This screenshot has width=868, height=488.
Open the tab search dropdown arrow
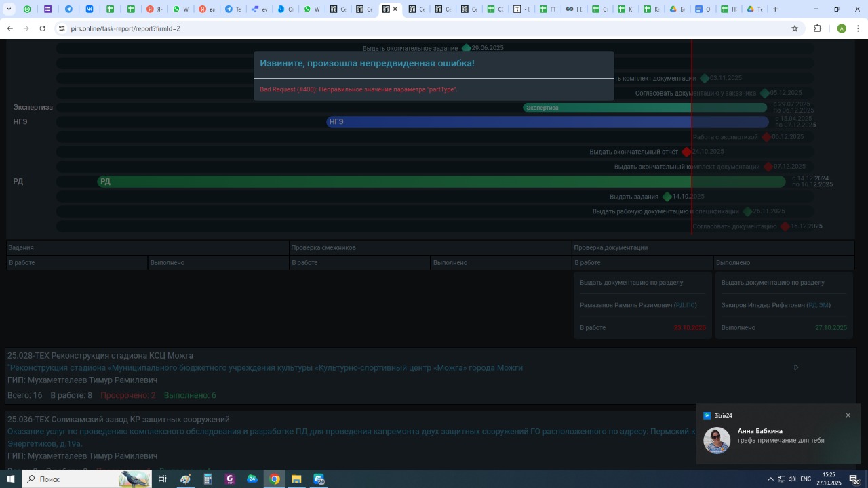point(9,9)
